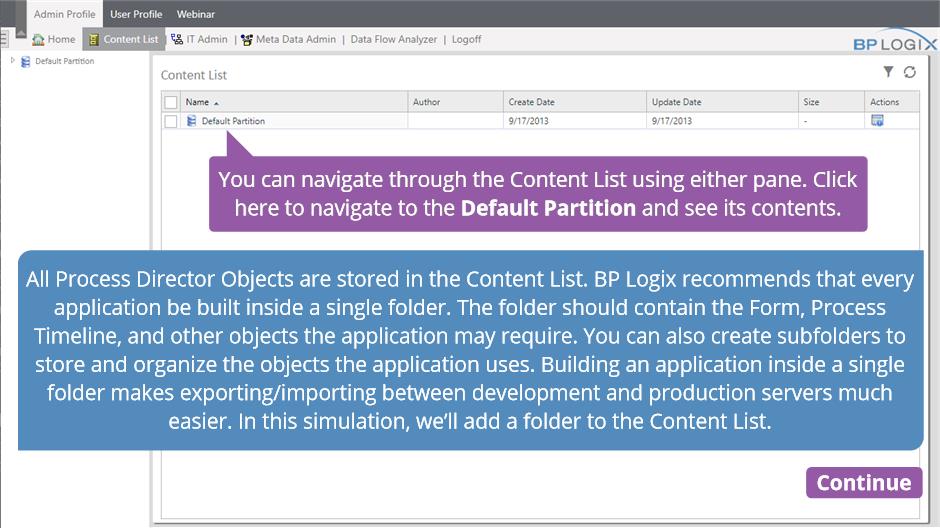Sort by Name column arrow
940x528 pixels.
tap(216, 103)
